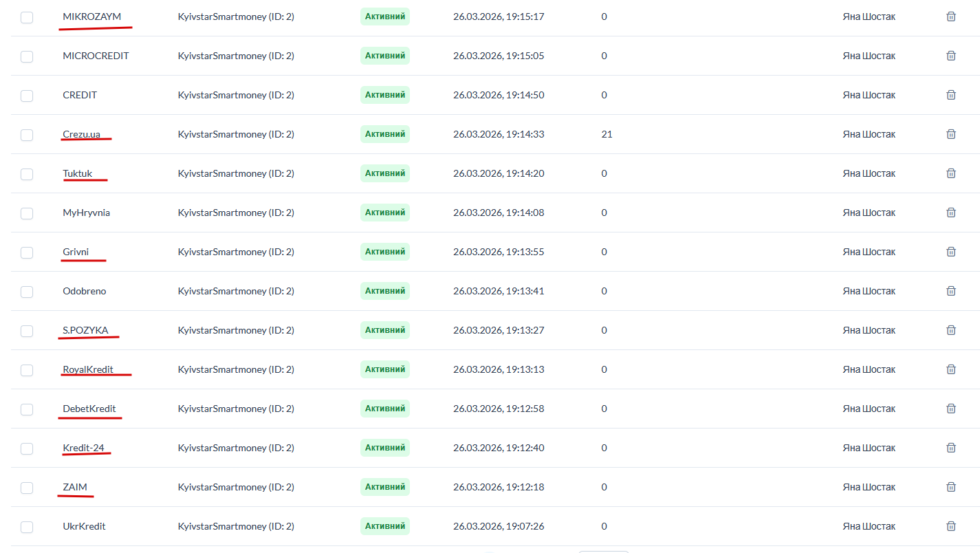The width and height of the screenshot is (980, 553).
Task: Click trash icon next to Odobreno
Action: click(x=951, y=291)
